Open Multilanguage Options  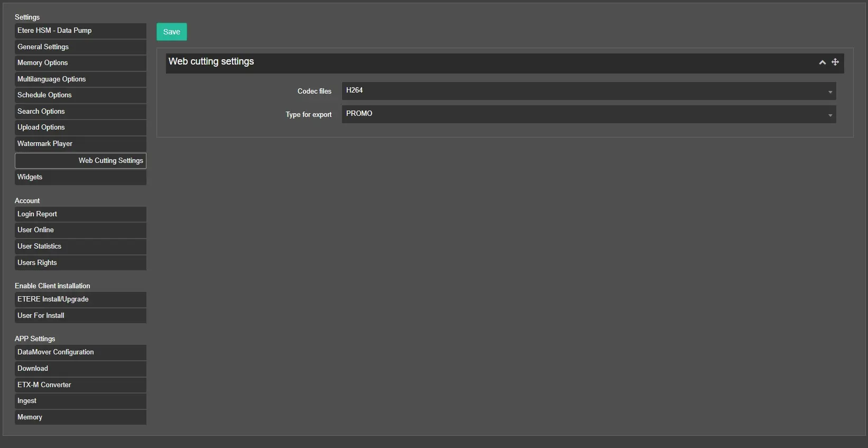pos(80,79)
